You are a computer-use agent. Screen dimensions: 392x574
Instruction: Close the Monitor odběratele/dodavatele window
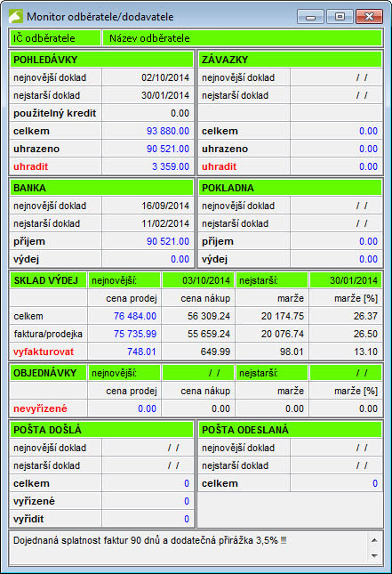pos(369,17)
